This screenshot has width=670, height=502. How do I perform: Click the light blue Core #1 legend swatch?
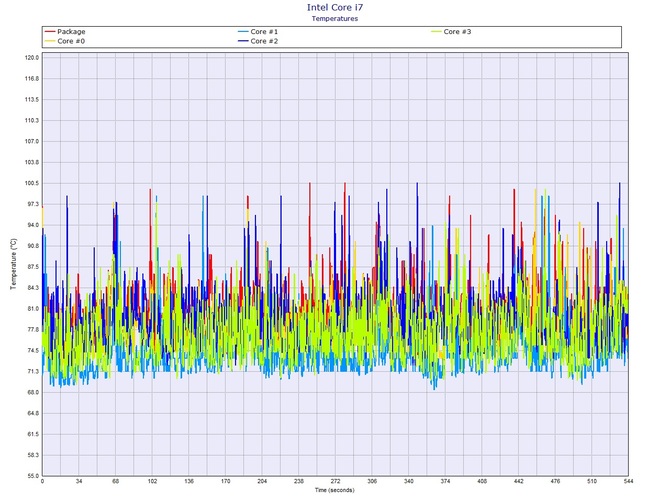243,32
